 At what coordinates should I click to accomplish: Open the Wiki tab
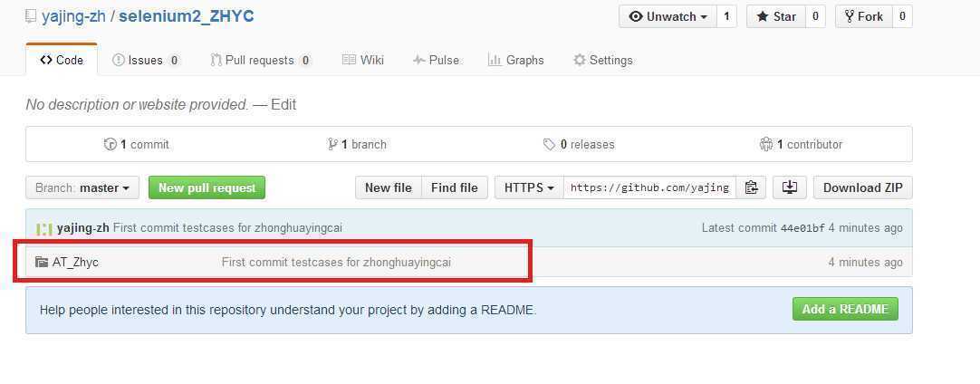coord(363,60)
